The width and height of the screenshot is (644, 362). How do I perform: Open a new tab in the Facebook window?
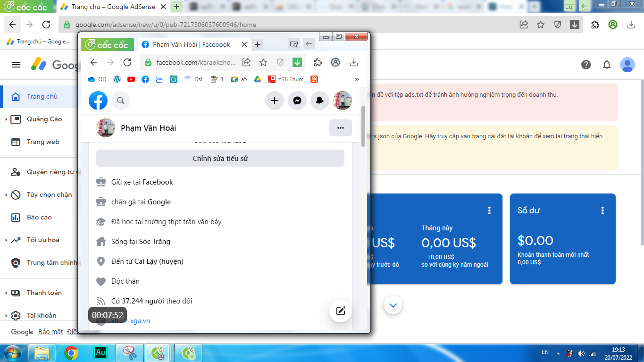[258, 44]
